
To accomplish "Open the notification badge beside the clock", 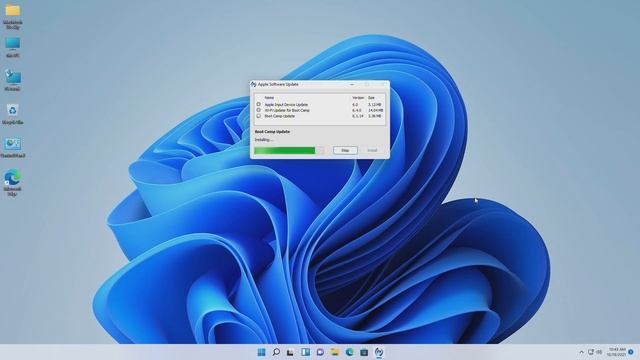I will click(x=631, y=352).
